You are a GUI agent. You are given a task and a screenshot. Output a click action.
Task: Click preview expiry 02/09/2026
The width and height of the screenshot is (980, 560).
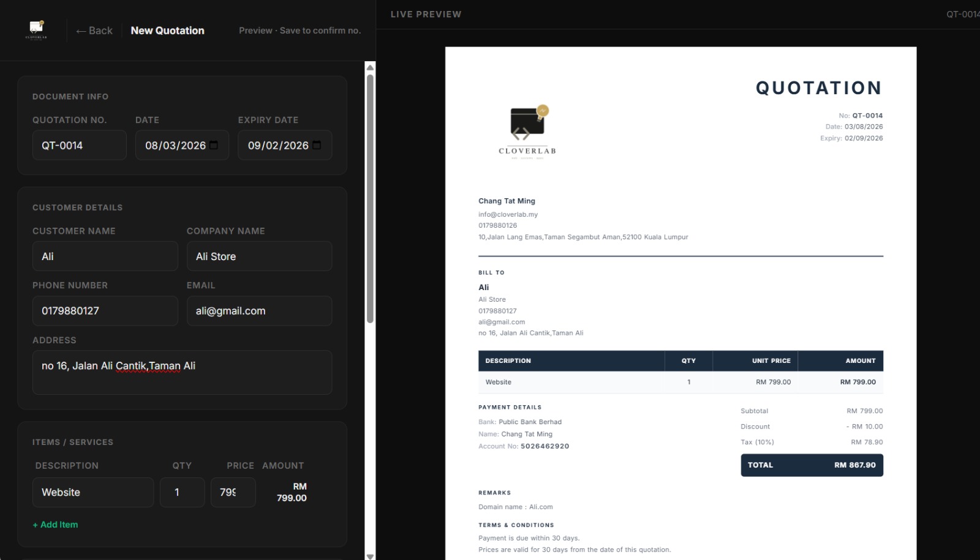pyautogui.click(x=864, y=138)
